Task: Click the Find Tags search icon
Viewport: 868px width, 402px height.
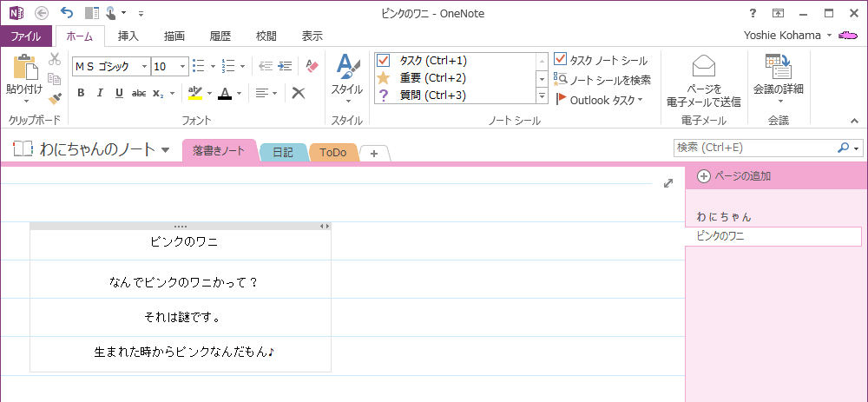Action: (602, 80)
